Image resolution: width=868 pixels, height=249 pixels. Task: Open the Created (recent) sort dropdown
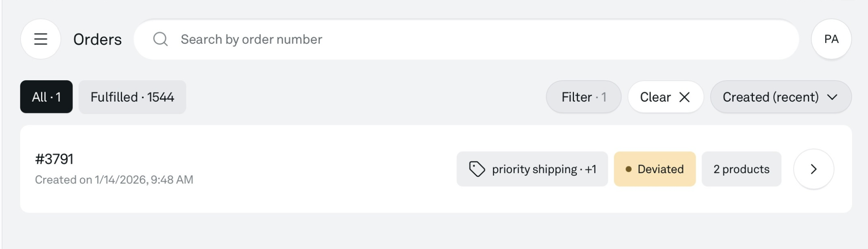pyautogui.click(x=771, y=97)
